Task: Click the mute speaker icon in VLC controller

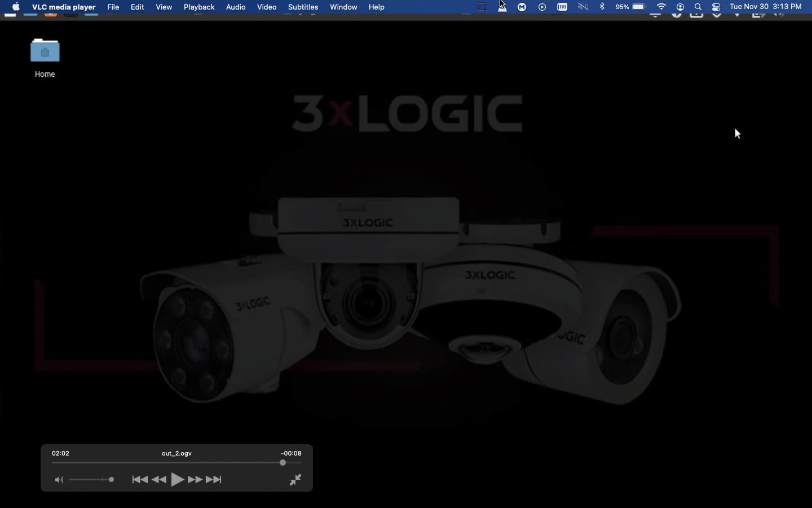Action: pyautogui.click(x=59, y=481)
